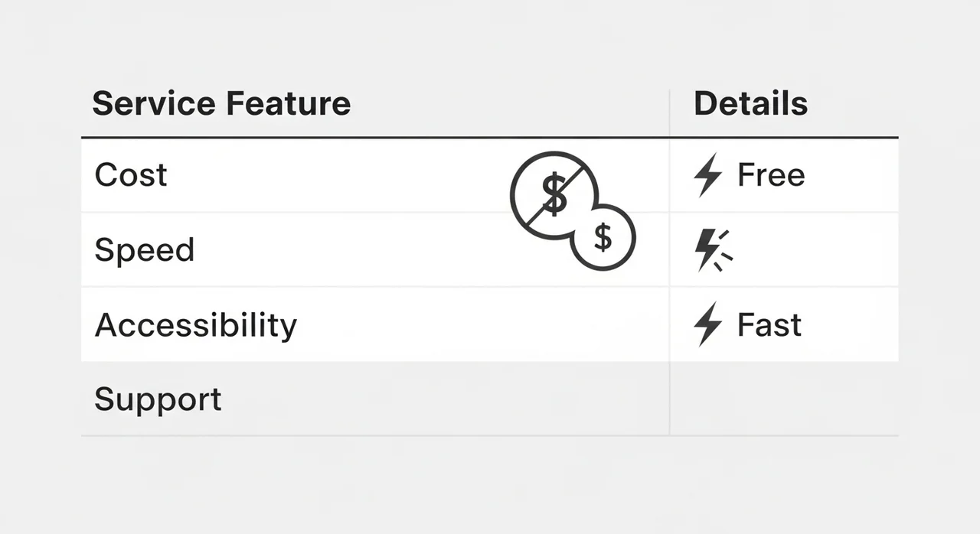Click blank space right of Support label
This screenshot has height=534, width=980.
coord(444,399)
